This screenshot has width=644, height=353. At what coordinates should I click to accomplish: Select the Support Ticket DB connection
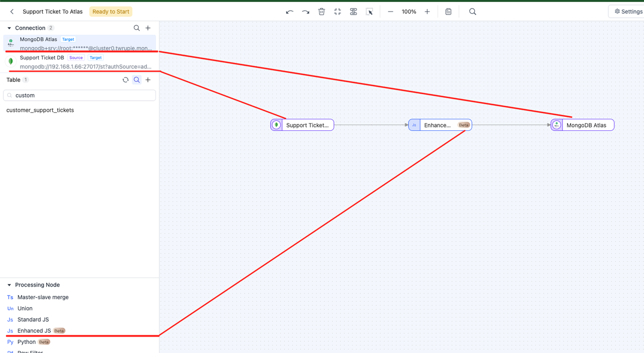point(79,62)
